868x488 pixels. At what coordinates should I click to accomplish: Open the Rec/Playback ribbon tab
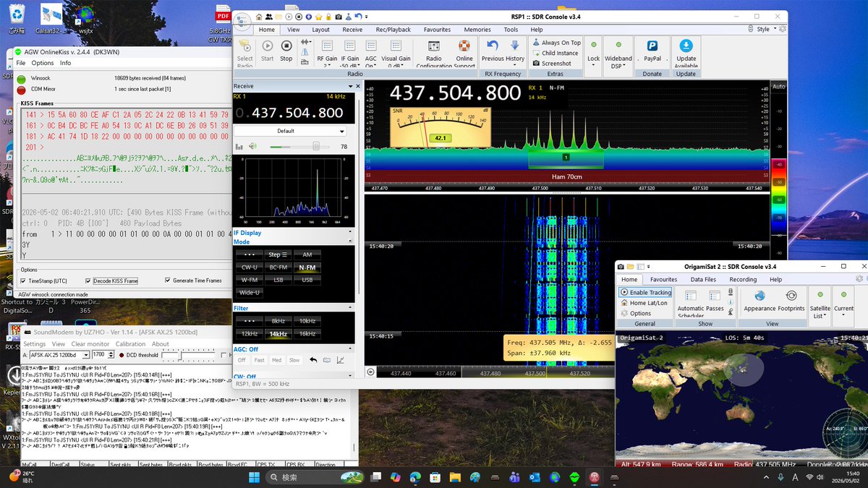click(393, 30)
